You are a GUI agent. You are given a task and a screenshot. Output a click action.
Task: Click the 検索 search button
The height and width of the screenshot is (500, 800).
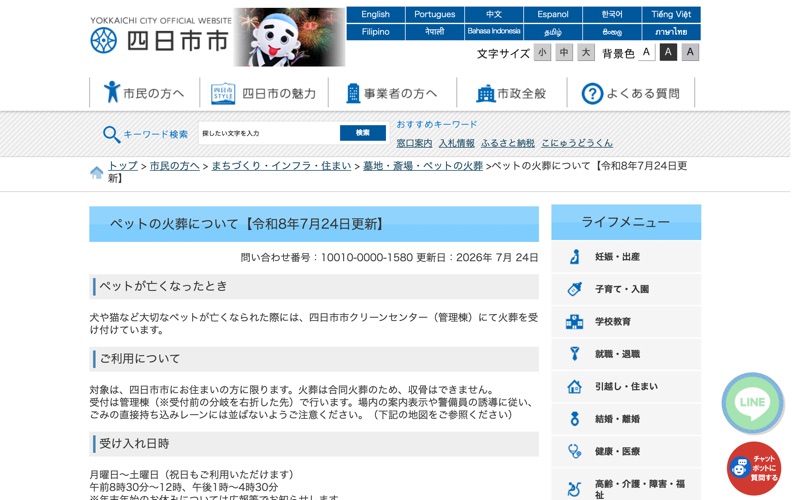coord(363,133)
